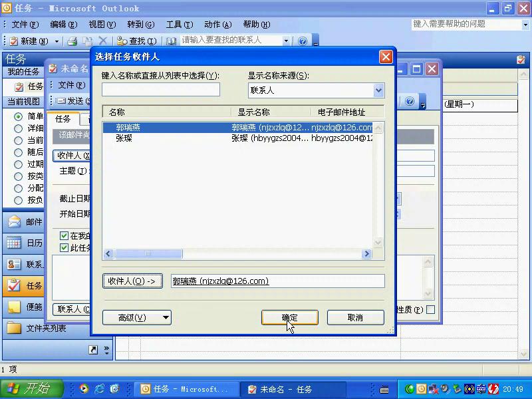532x399 pixels.
Task: Expand the help question box dropdown
Action: point(525,25)
